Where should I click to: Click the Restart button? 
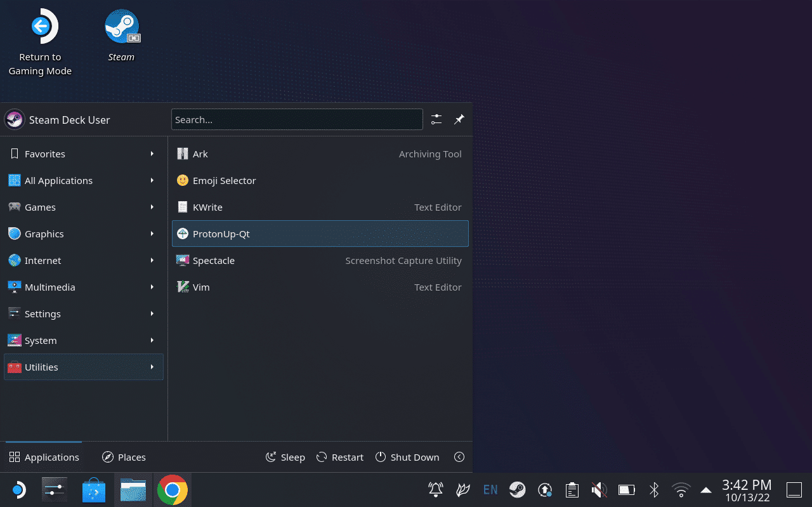pos(340,457)
